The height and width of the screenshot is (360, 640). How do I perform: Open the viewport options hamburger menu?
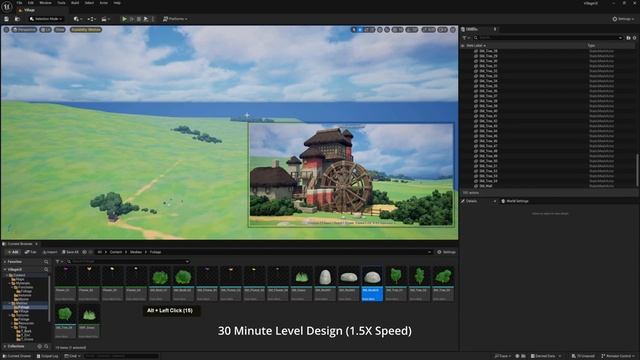point(6,30)
